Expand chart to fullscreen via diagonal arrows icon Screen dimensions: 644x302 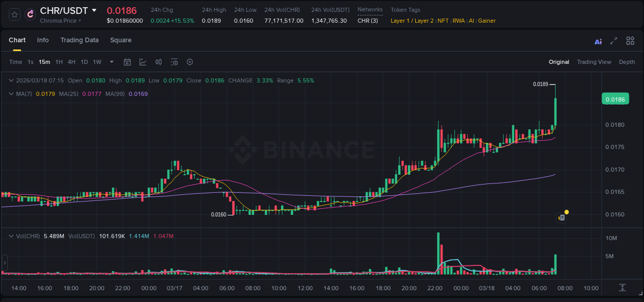coord(613,41)
